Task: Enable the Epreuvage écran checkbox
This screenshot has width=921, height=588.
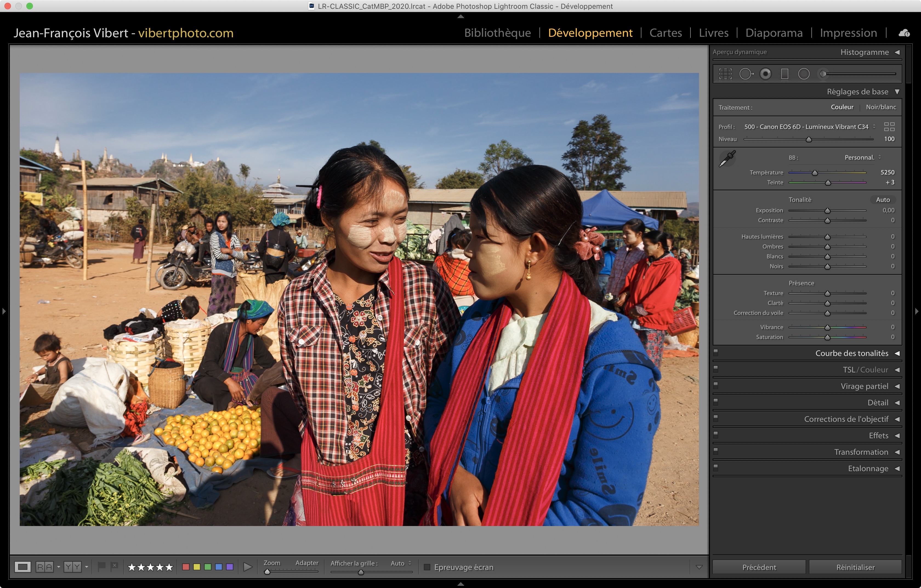Action: (427, 567)
